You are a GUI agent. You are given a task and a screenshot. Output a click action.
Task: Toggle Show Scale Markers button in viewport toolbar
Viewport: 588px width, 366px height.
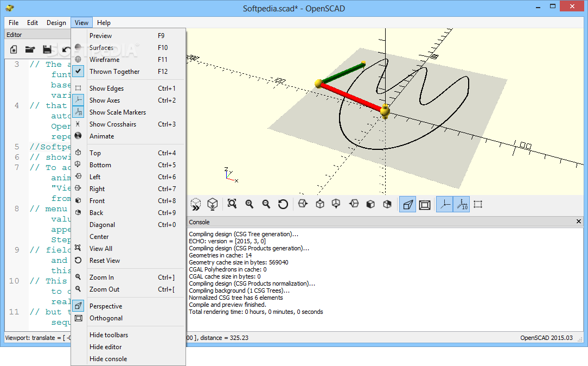pyautogui.click(x=462, y=205)
